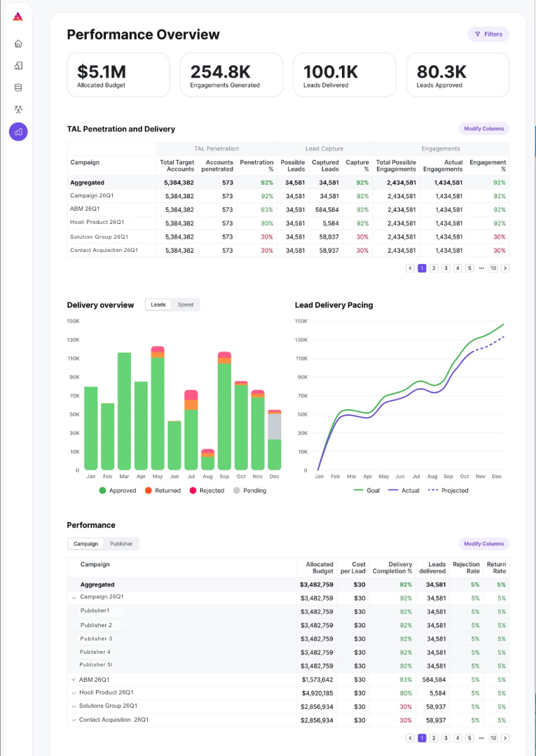Click the purple analytics chart sidebar icon
536x756 pixels.
click(x=18, y=132)
